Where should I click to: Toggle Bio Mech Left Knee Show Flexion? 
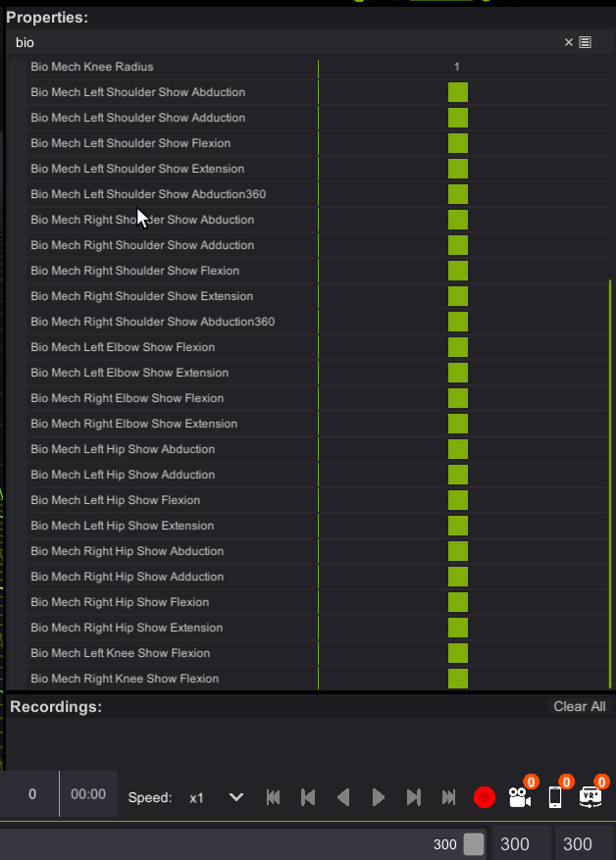[458, 653]
